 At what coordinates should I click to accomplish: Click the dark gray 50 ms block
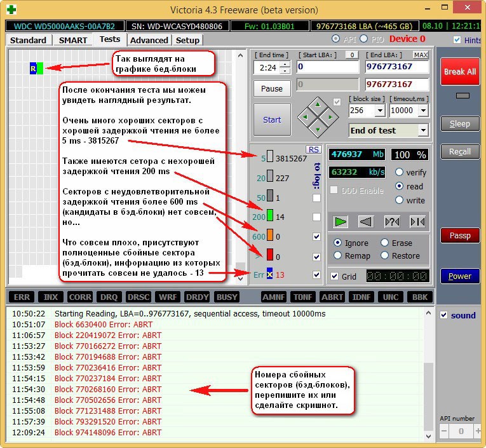click(270, 196)
